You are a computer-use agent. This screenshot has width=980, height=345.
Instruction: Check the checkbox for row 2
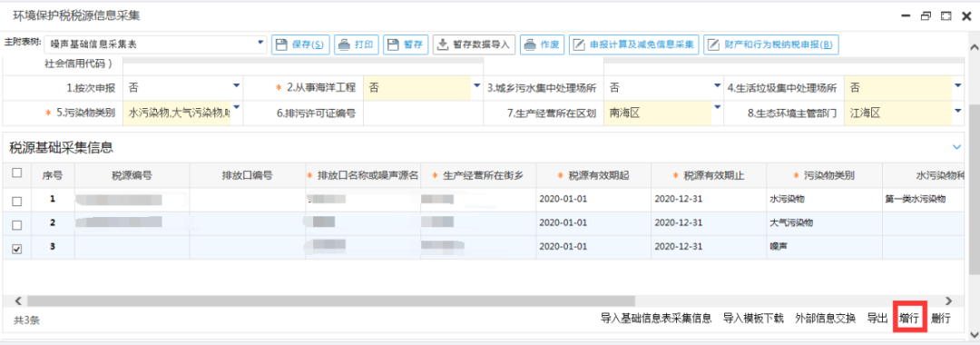[17, 224]
